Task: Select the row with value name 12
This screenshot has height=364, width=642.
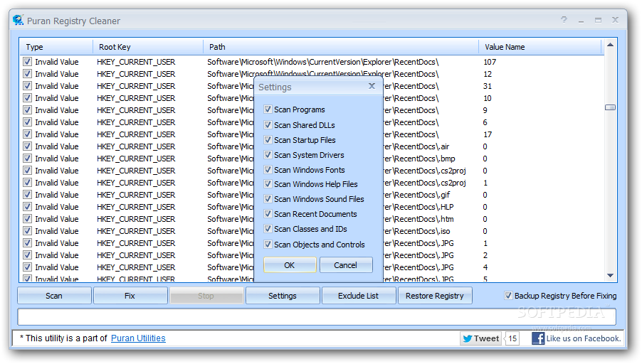Action: 312,74
